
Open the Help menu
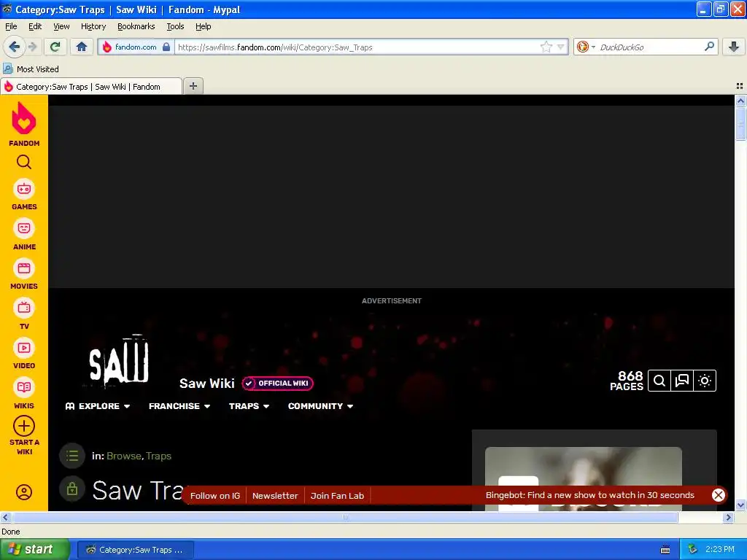point(203,26)
